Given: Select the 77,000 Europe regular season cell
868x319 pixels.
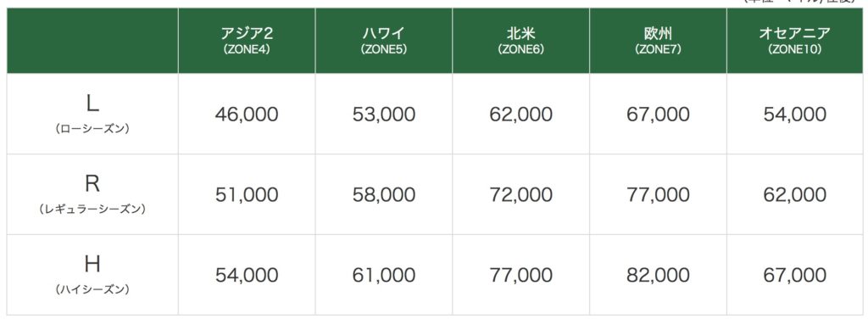Looking at the screenshot, I should pos(658,194).
